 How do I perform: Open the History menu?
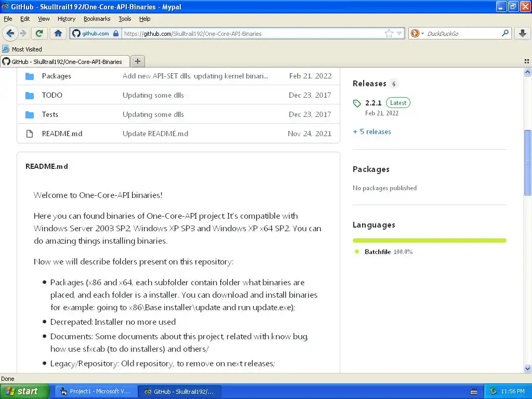tap(66, 19)
